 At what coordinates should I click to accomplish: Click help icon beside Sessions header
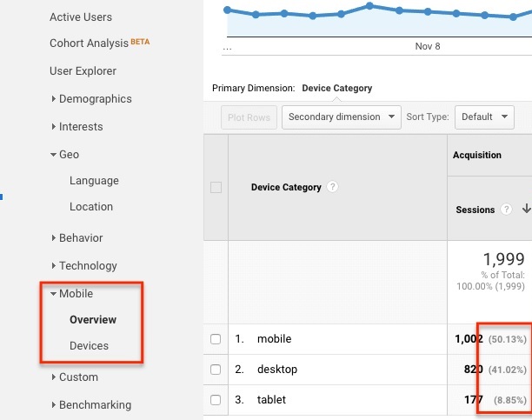pyautogui.click(x=507, y=210)
